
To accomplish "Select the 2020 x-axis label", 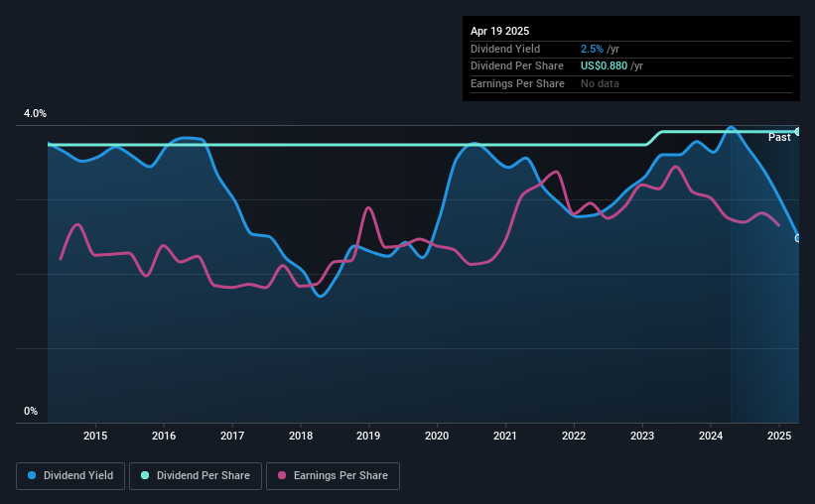I will pyautogui.click(x=437, y=436).
